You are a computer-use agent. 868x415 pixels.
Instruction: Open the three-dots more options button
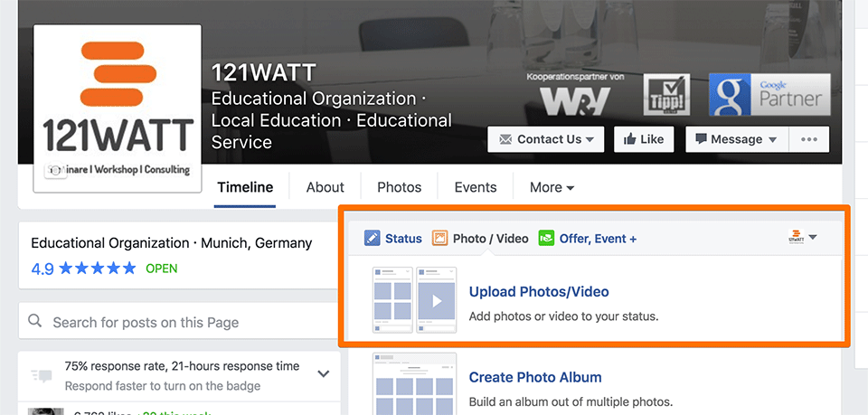pos(808,139)
